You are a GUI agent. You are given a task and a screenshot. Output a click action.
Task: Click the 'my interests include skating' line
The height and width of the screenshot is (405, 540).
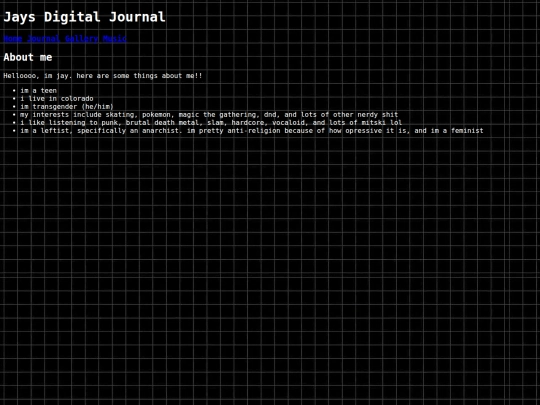pos(209,115)
